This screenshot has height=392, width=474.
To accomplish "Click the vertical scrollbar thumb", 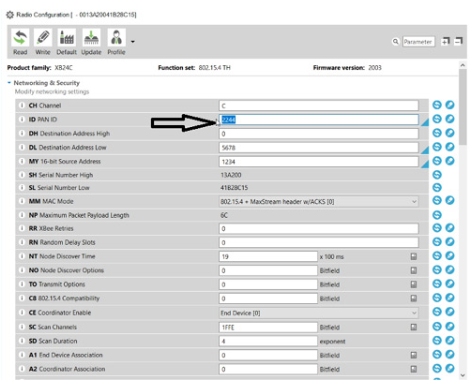I will [463, 107].
